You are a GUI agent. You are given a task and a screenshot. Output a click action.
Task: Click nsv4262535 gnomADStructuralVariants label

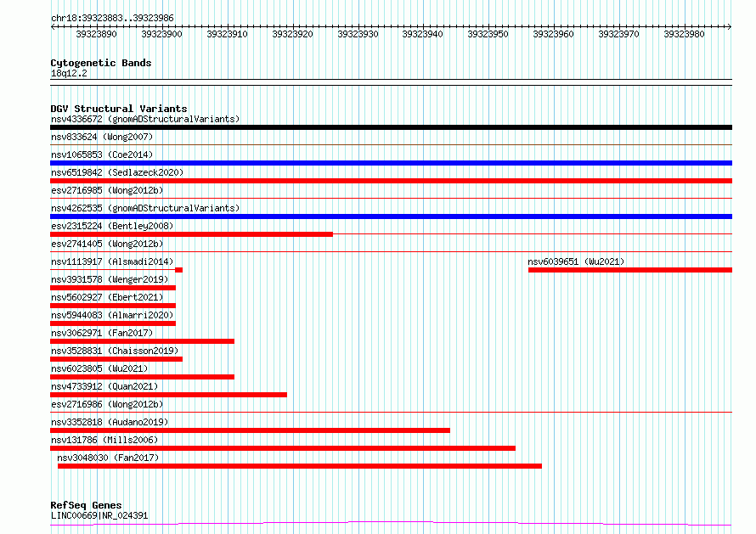point(145,208)
